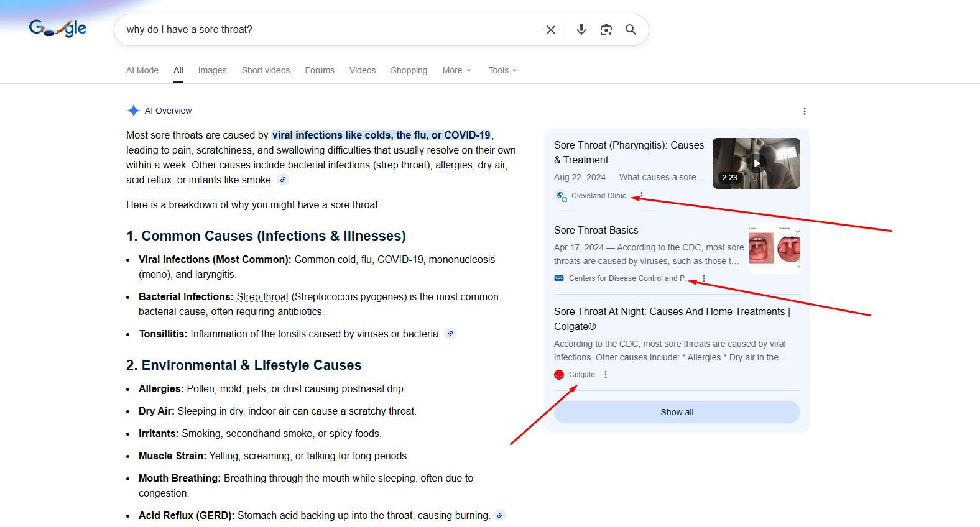
Task: Open the Strep throat link
Action: point(262,297)
